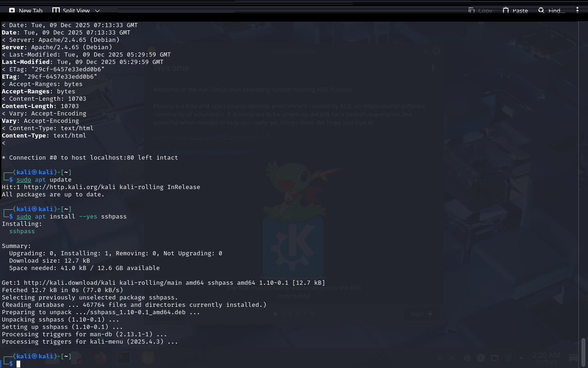Click the Split View button
Screen dimensions: 588x368
pos(71,11)
